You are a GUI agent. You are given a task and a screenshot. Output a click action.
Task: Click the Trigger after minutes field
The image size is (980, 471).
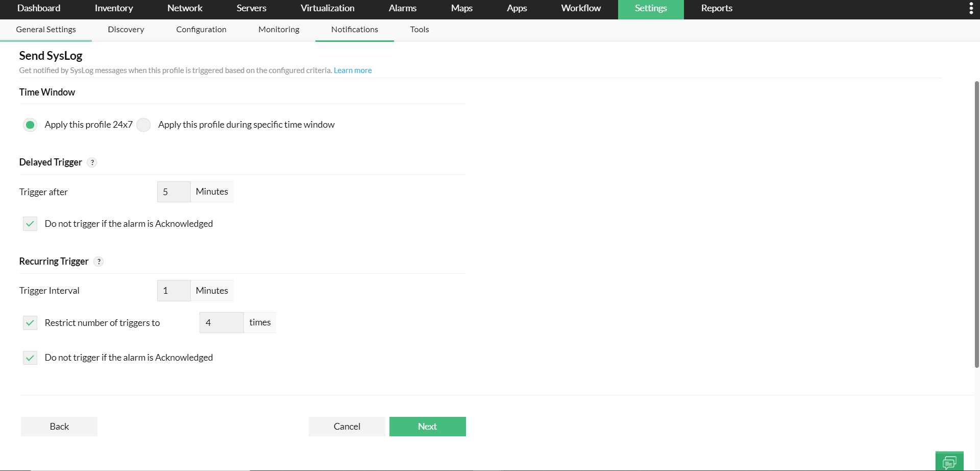pos(174,192)
